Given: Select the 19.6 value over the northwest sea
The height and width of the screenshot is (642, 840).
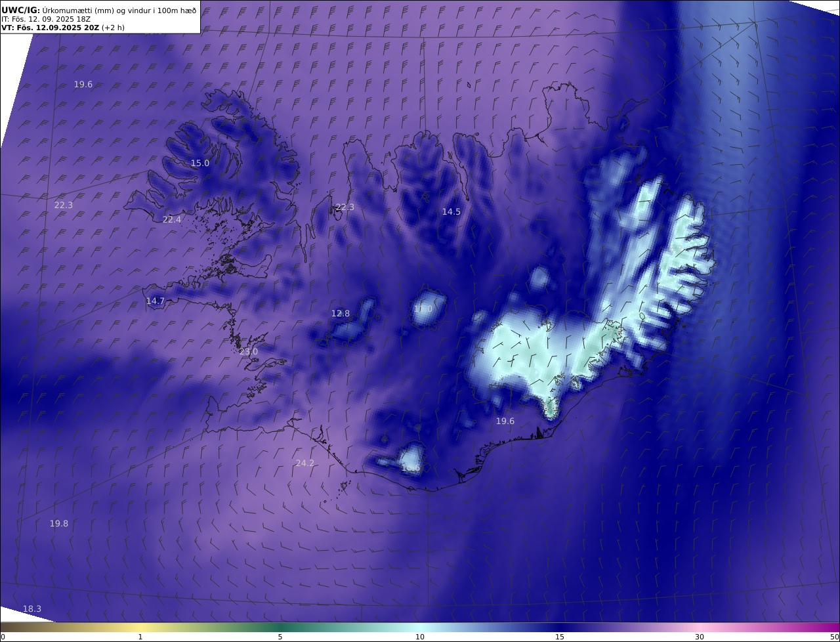Looking at the screenshot, I should point(83,84).
